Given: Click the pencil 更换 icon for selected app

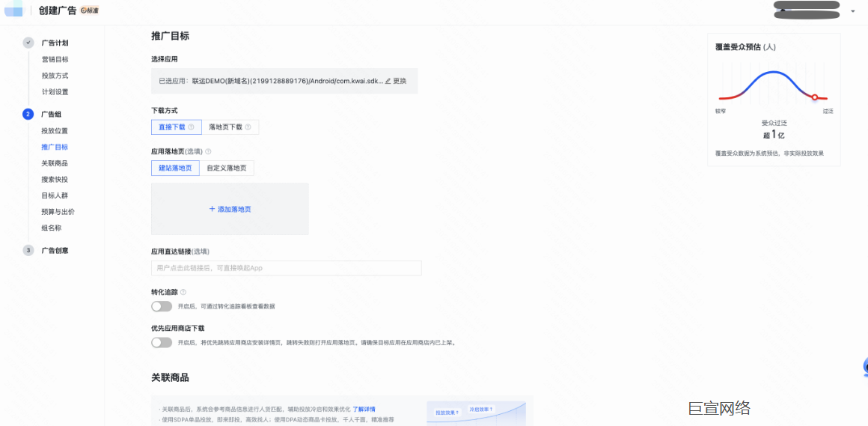Looking at the screenshot, I should point(388,81).
